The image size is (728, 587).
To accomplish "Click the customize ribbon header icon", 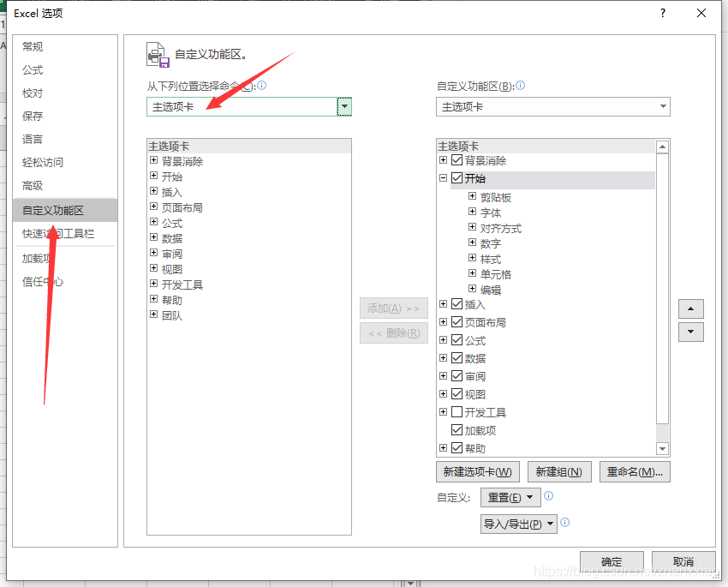I will [x=158, y=55].
